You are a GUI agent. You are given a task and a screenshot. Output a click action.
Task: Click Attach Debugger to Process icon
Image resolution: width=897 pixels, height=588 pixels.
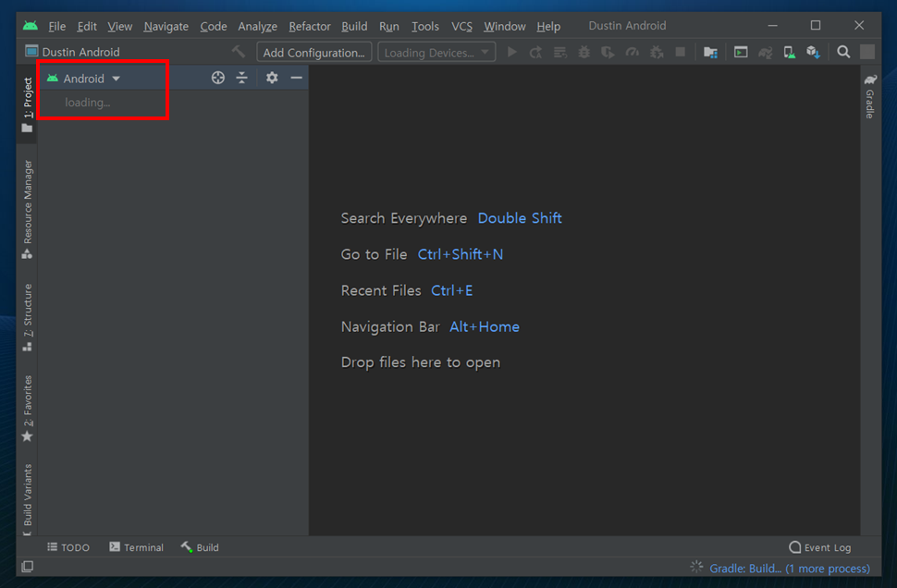click(x=657, y=52)
